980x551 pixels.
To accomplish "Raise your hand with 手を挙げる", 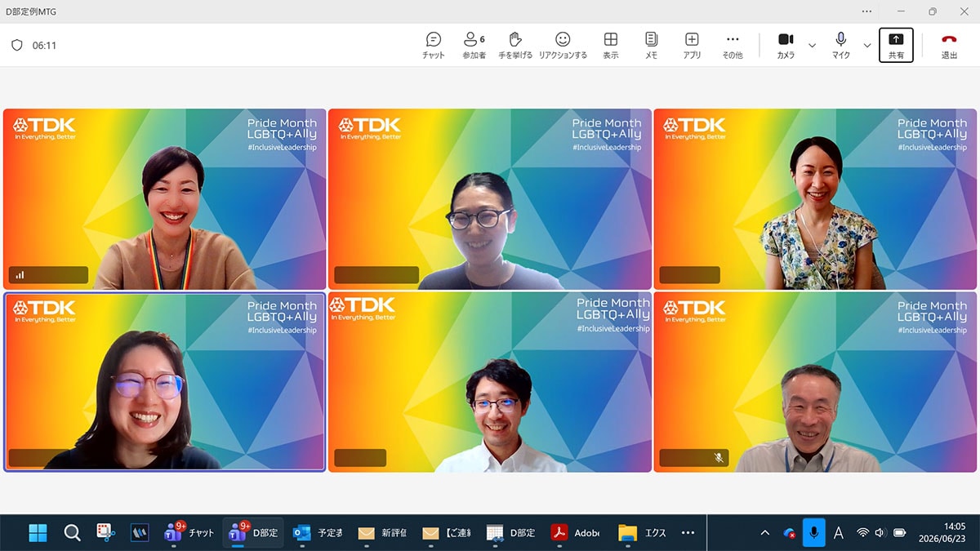I will pos(515,46).
